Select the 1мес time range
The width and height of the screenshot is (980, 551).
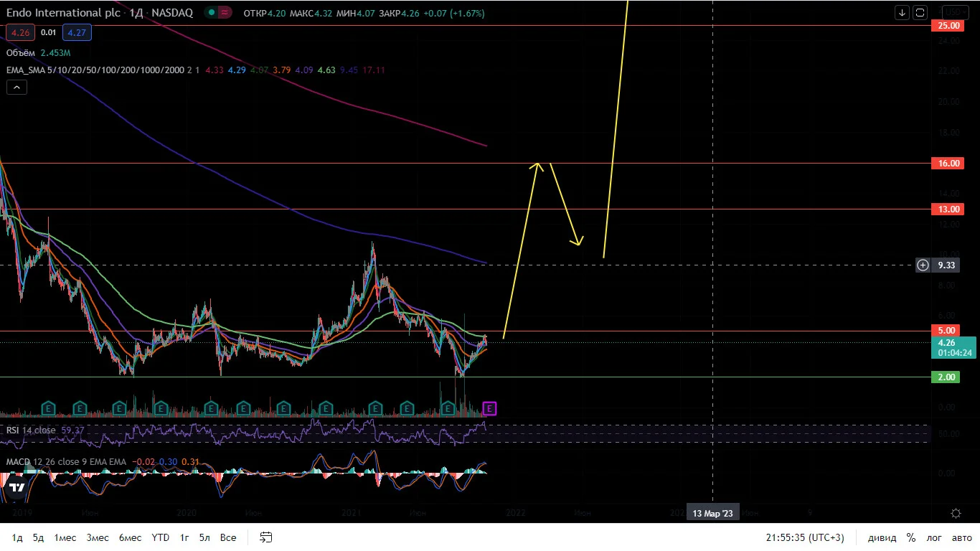(x=65, y=537)
